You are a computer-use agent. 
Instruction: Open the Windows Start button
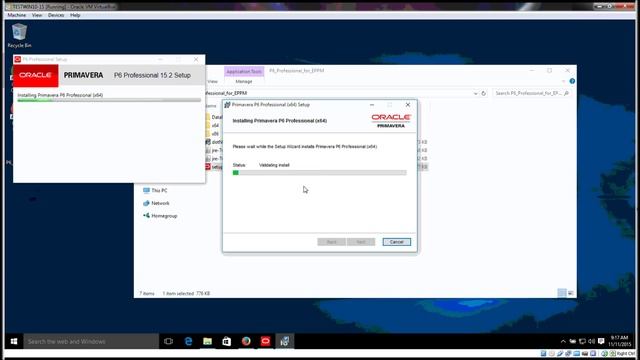(14, 341)
